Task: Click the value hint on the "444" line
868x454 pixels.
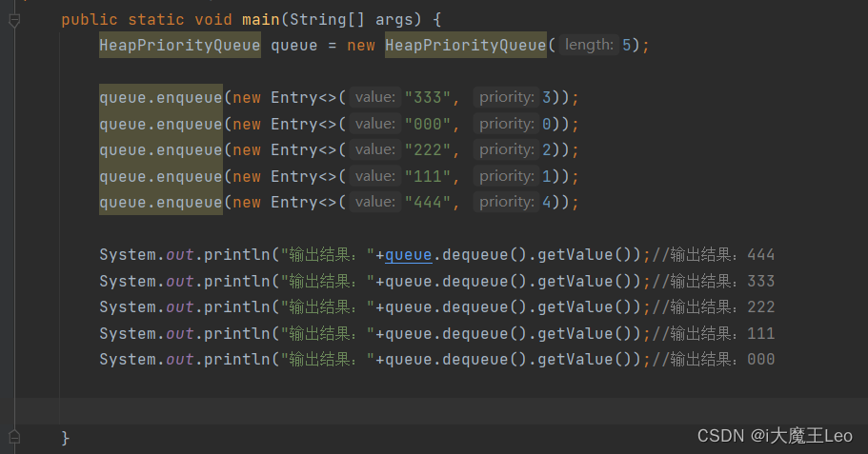Action: click(375, 202)
